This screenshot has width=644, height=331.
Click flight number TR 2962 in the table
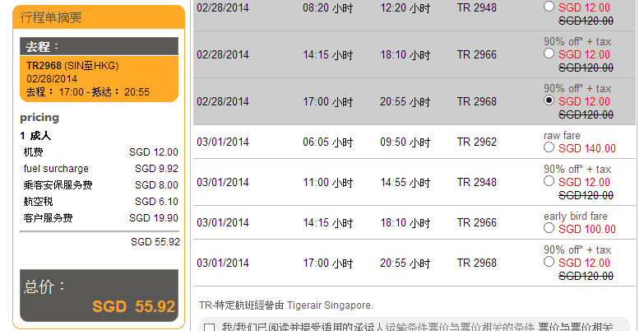tap(476, 142)
